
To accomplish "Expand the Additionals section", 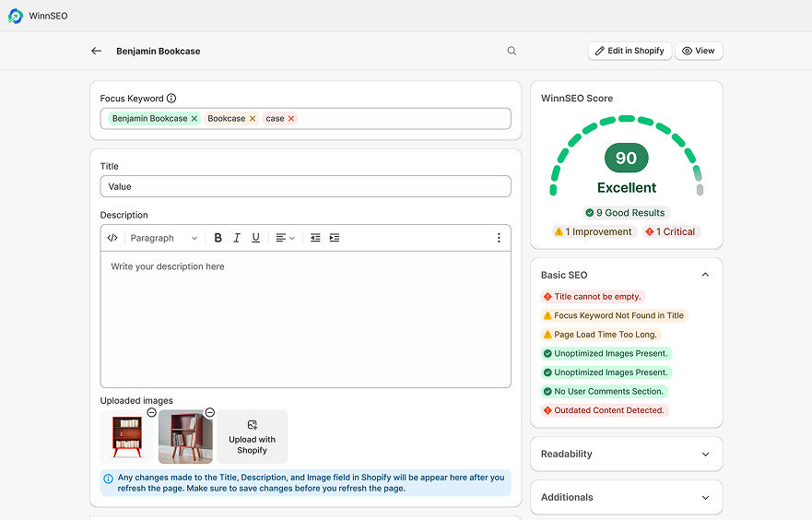I will click(x=705, y=497).
